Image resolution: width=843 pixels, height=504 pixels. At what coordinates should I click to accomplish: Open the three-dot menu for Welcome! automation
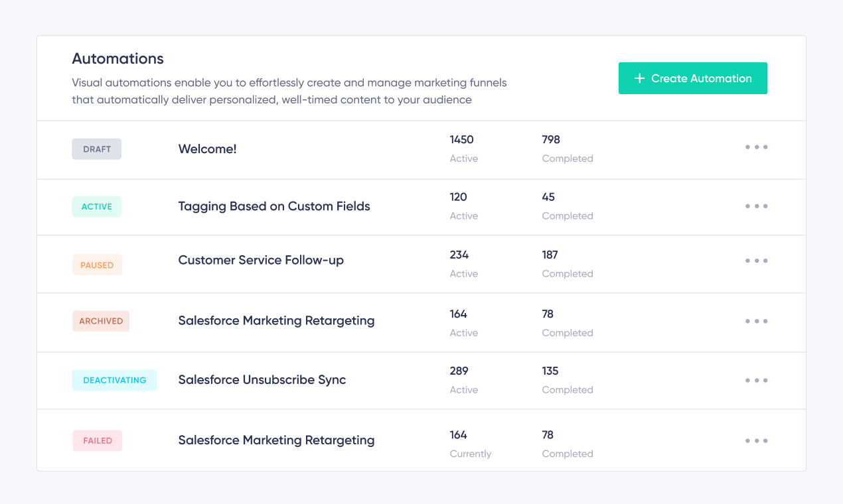pyautogui.click(x=756, y=147)
